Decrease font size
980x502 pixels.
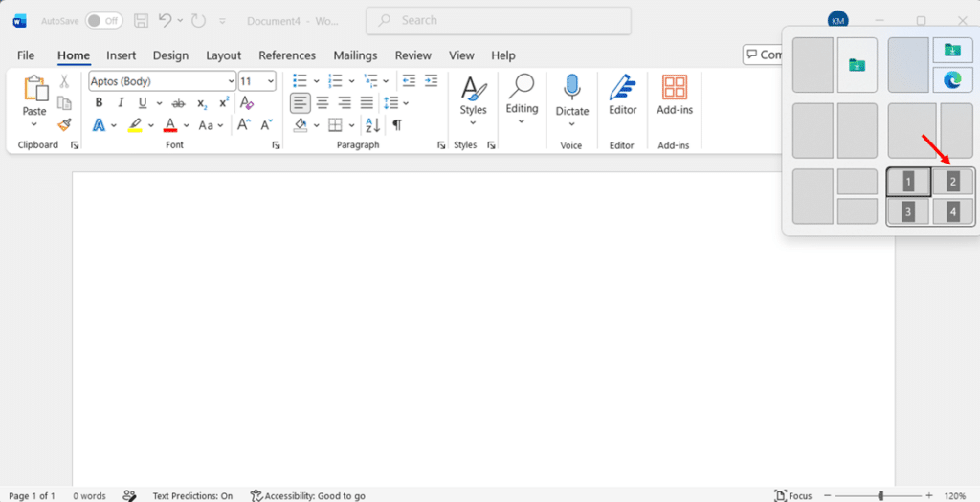coord(267,125)
